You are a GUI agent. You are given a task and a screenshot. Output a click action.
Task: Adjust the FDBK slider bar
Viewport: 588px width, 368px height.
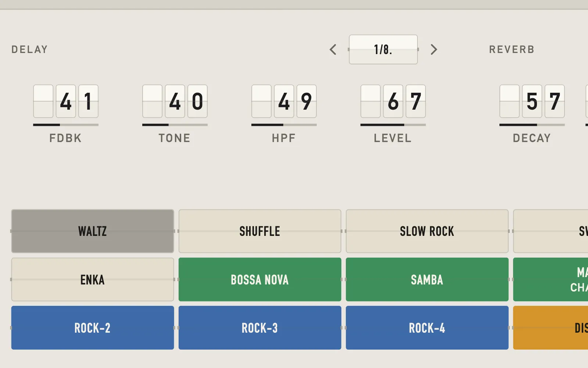(66, 125)
